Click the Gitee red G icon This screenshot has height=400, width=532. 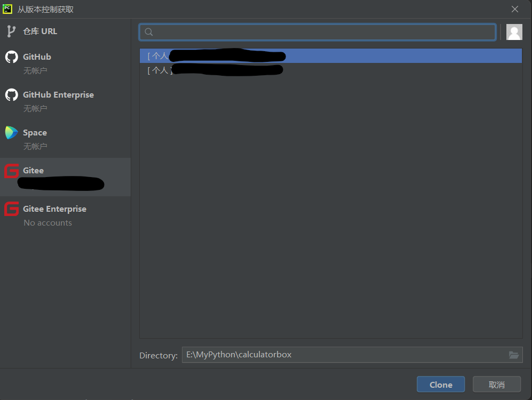coord(12,171)
